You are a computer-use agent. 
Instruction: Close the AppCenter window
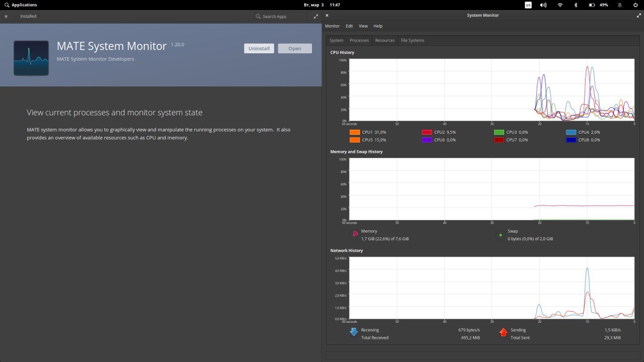[x=6, y=17]
